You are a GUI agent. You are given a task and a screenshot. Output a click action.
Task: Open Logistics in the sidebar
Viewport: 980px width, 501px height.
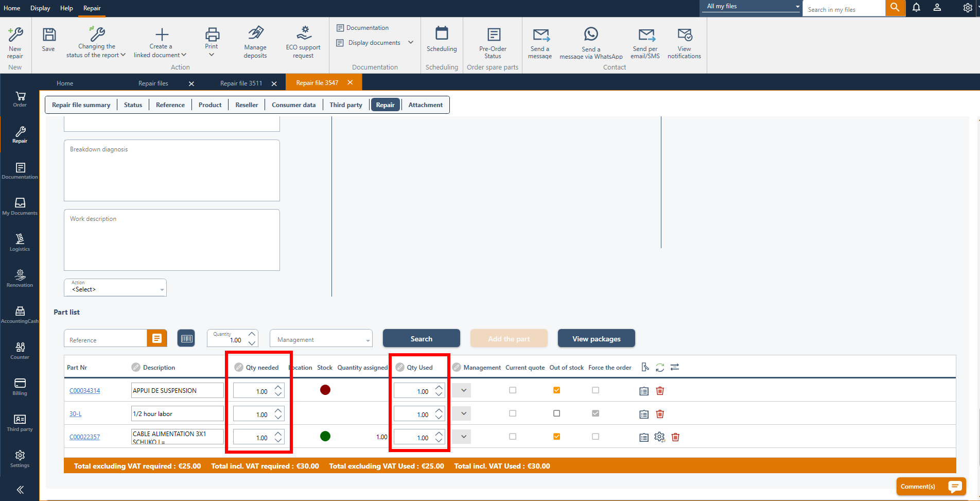click(20, 243)
